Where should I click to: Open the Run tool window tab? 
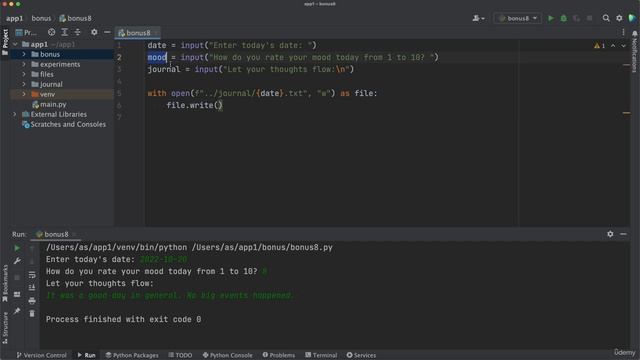[x=87, y=355]
